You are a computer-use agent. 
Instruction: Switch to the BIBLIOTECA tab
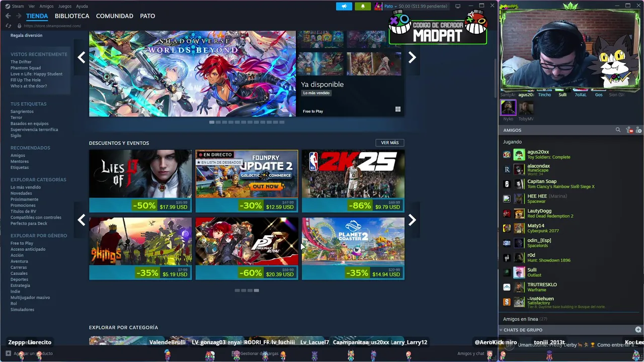tap(72, 16)
